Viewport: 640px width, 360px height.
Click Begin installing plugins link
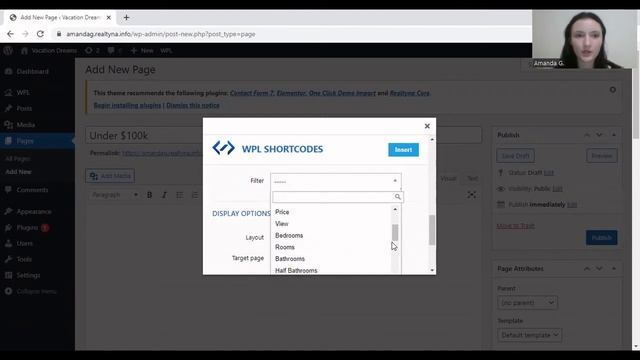pos(127,105)
